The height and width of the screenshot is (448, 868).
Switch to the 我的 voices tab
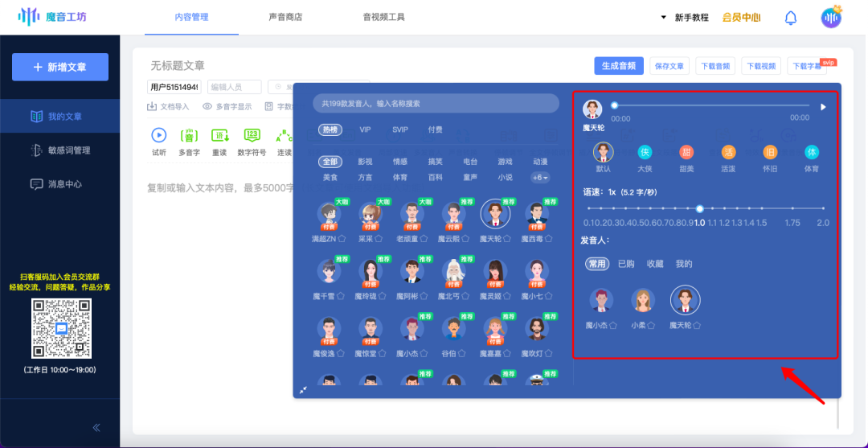(x=684, y=264)
